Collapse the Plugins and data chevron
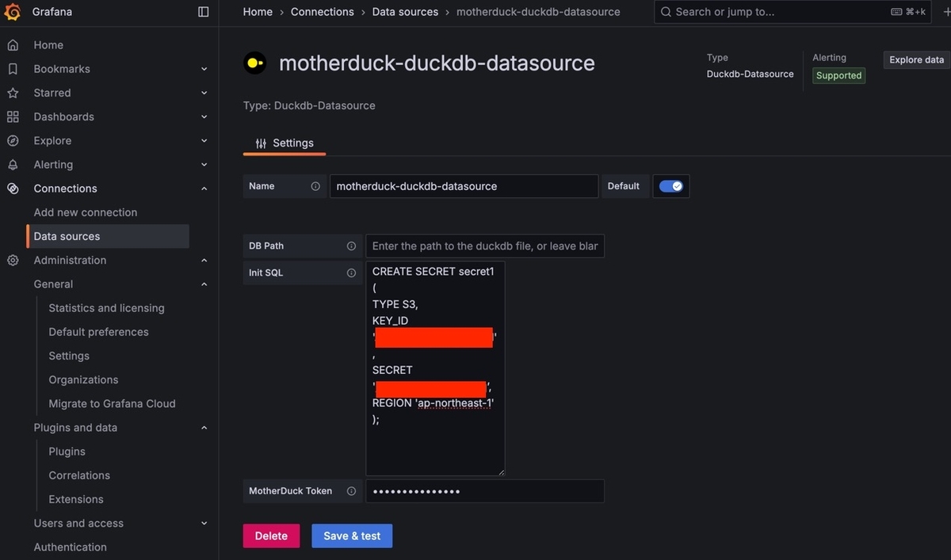 [x=204, y=428]
